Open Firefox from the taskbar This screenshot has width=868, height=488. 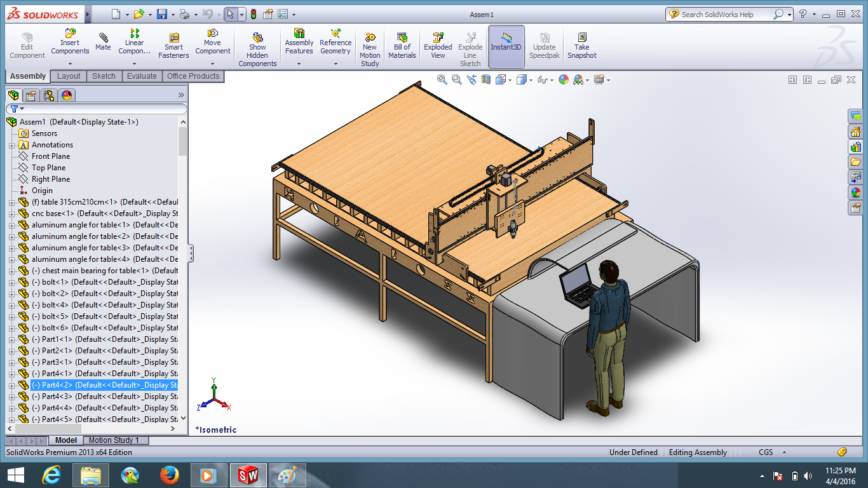(169, 475)
